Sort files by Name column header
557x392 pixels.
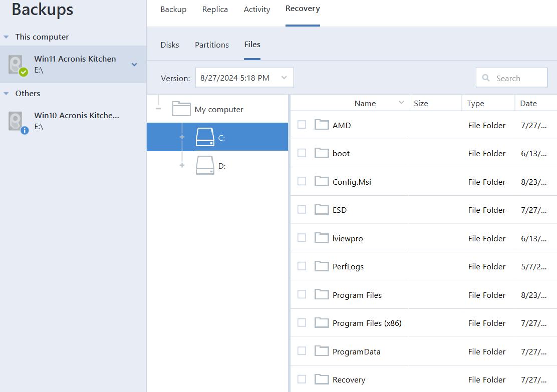pyautogui.click(x=365, y=103)
